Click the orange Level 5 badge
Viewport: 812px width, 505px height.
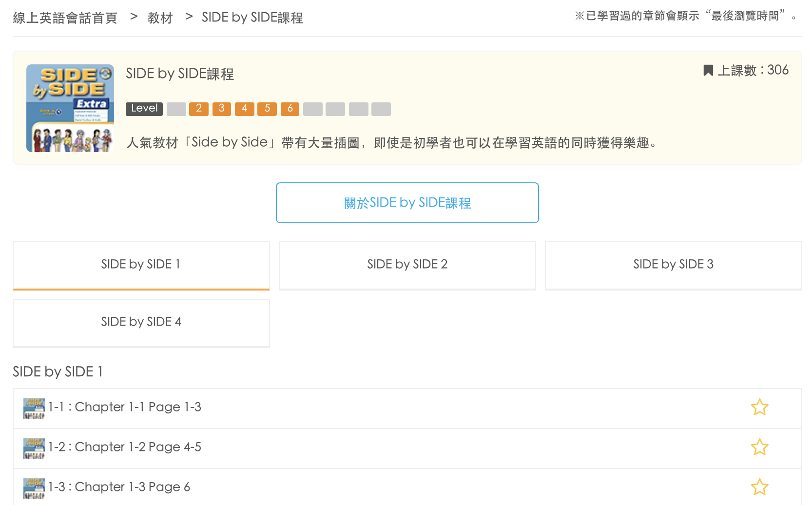click(267, 109)
